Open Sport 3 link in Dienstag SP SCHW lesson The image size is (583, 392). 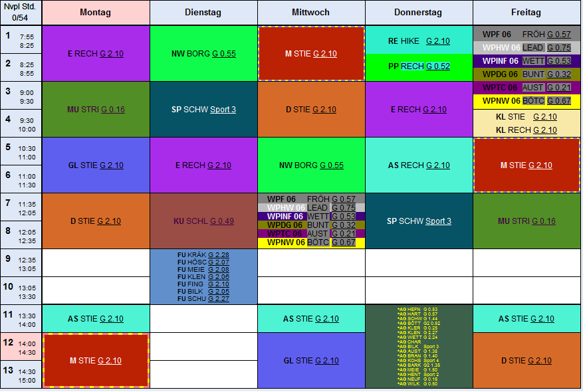pyautogui.click(x=223, y=110)
